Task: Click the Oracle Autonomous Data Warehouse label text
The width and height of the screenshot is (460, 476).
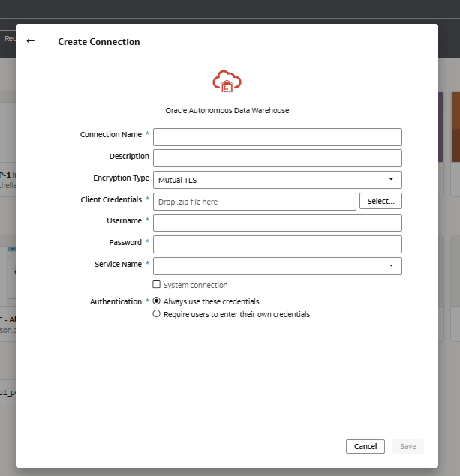Action: click(x=227, y=110)
